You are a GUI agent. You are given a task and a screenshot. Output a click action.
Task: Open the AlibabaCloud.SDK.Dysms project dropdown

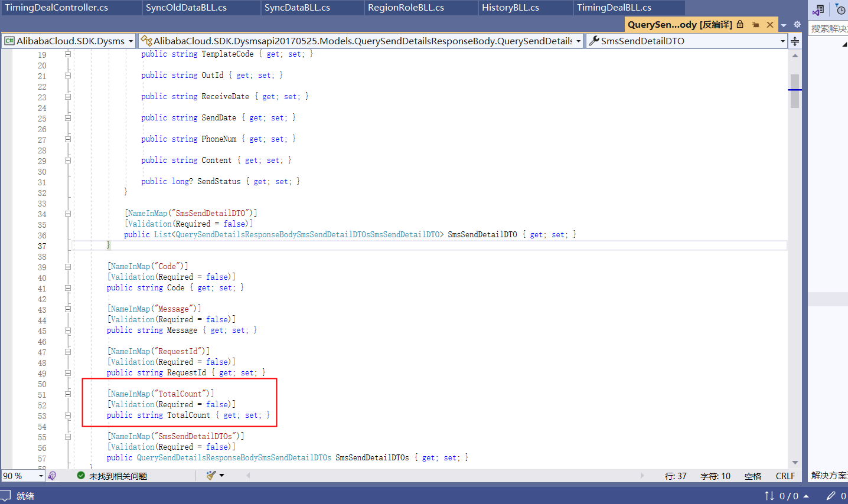(x=131, y=41)
